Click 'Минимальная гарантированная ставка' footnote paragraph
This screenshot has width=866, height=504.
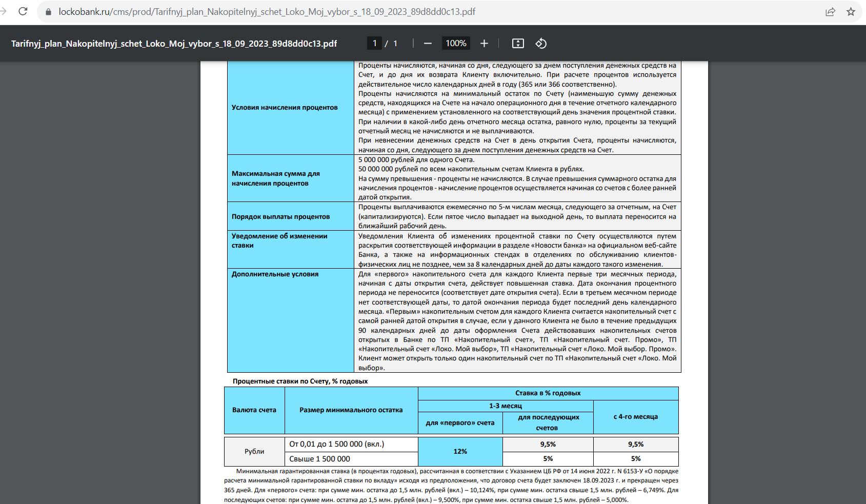451,485
